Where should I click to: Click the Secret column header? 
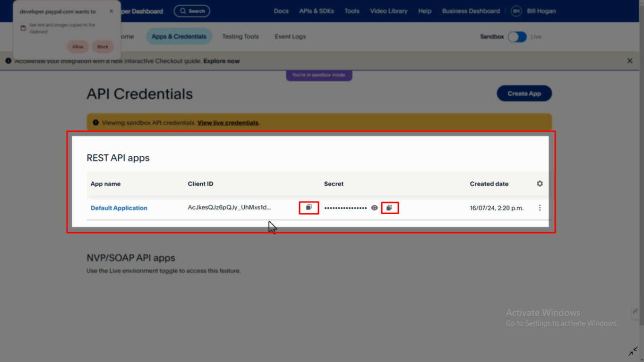click(x=334, y=184)
